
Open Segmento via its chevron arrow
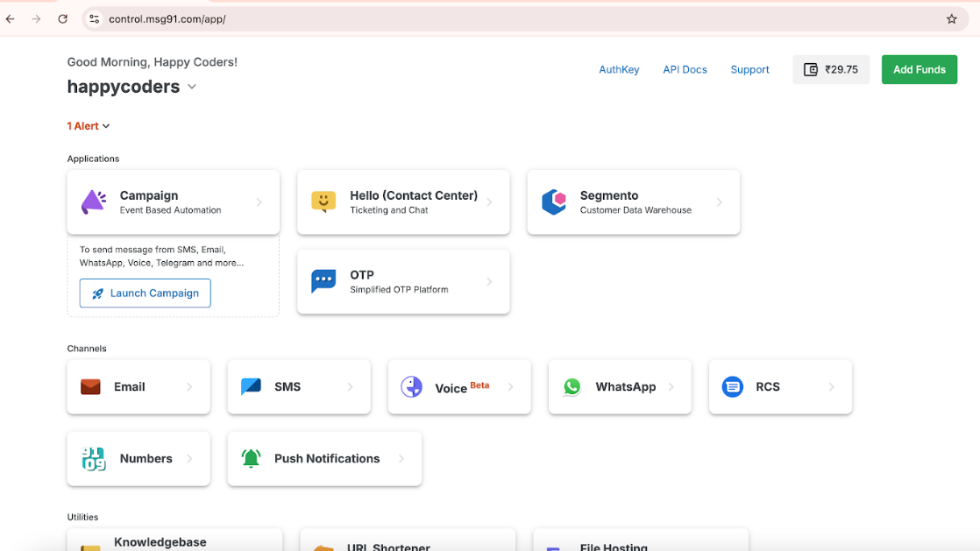(x=720, y=201)
